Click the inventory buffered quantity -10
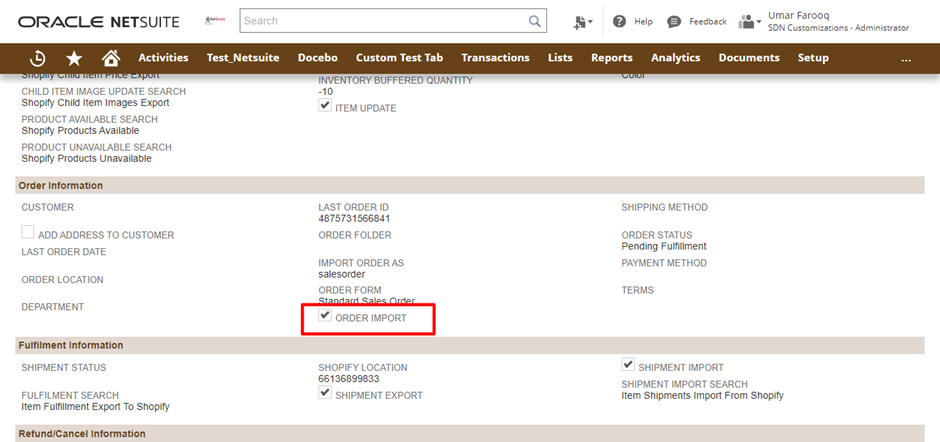The width and height of the screenshot is (940, 442). click(x=326, y=92)
